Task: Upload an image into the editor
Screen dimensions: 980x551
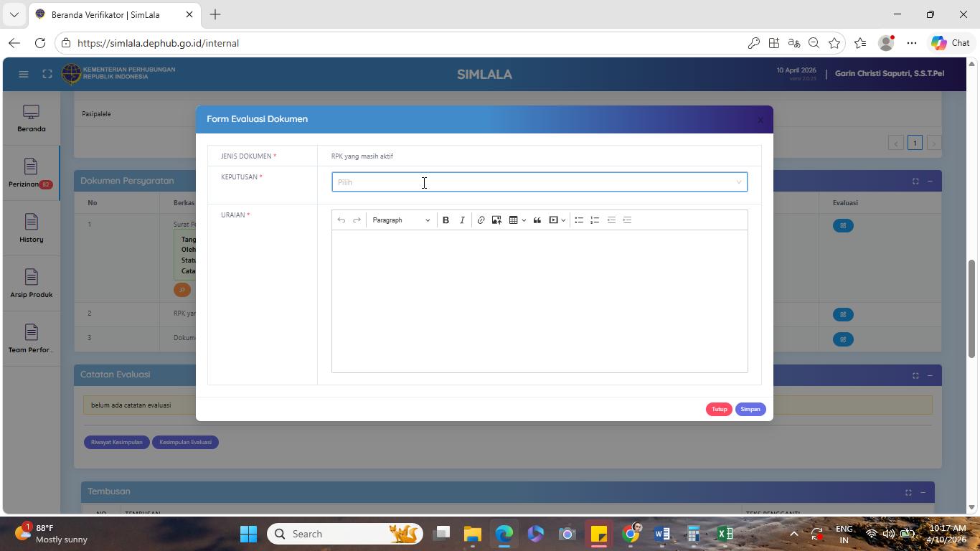Action: (496, 220)
